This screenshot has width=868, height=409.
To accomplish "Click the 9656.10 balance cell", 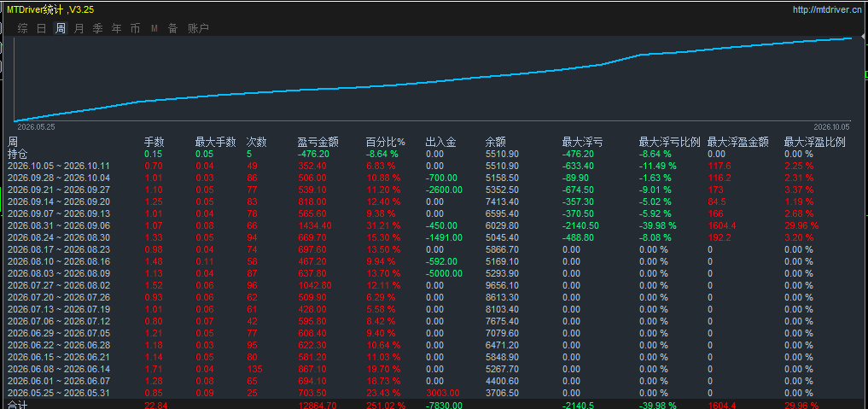I will coord(502,285).
